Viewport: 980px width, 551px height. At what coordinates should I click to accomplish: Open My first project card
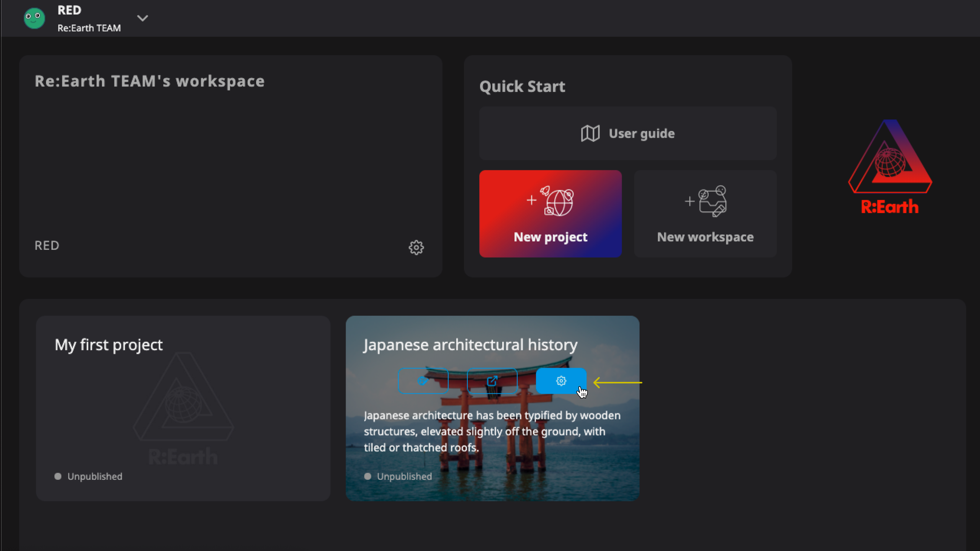(183, 408)
